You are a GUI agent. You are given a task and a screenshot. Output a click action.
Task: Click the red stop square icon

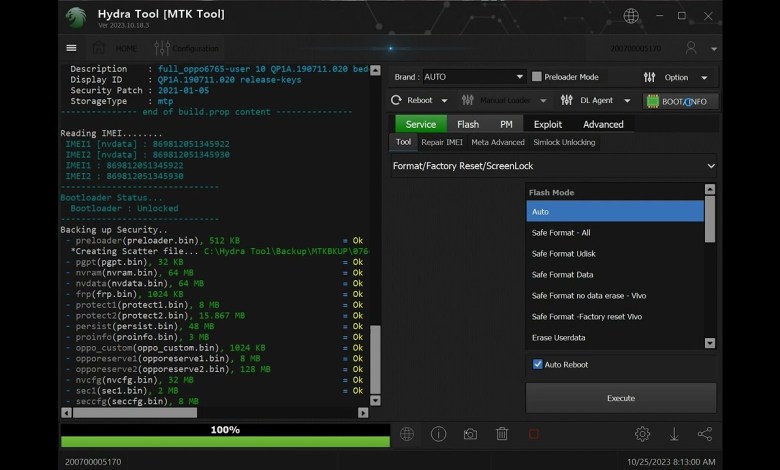(x=534, y=434)
